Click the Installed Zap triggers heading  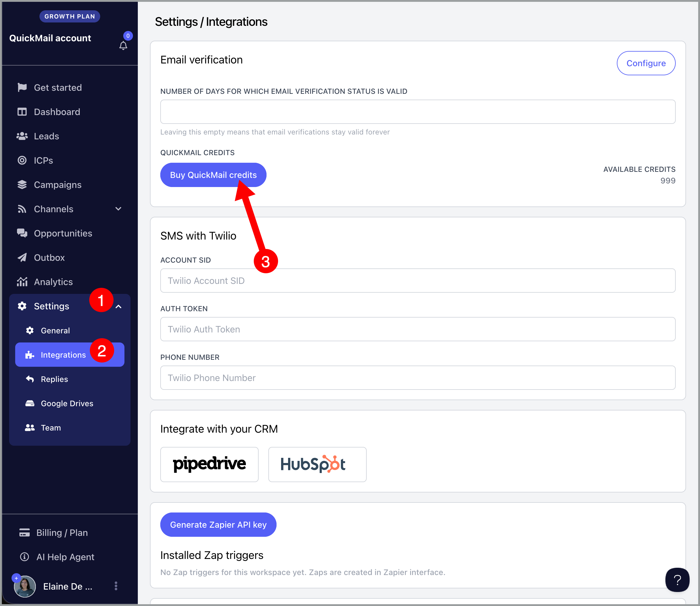point(212,555)
